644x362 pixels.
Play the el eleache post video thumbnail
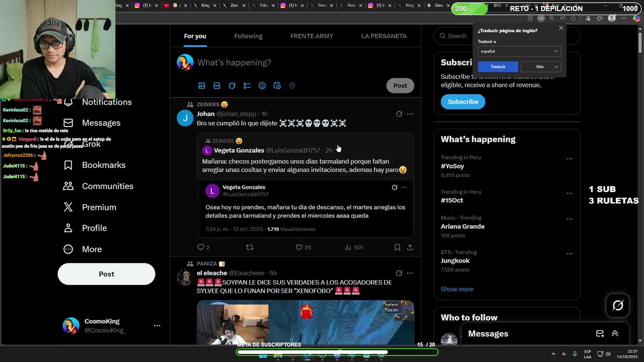[305, 322]
